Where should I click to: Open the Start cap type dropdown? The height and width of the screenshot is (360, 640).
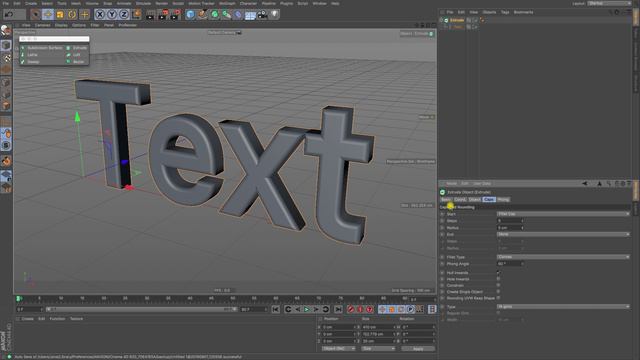click(x=563, y=214)
